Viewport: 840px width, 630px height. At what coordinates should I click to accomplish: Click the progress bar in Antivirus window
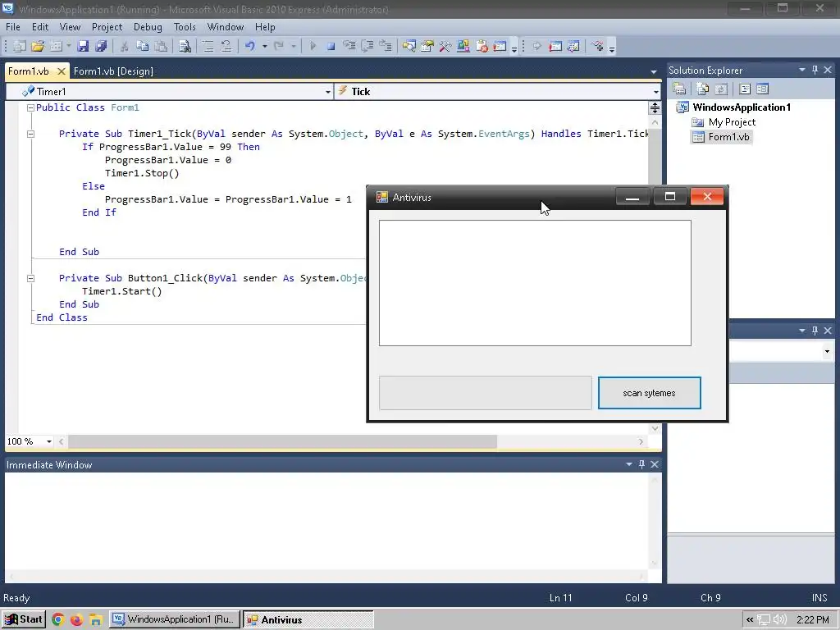click(486, 393)
